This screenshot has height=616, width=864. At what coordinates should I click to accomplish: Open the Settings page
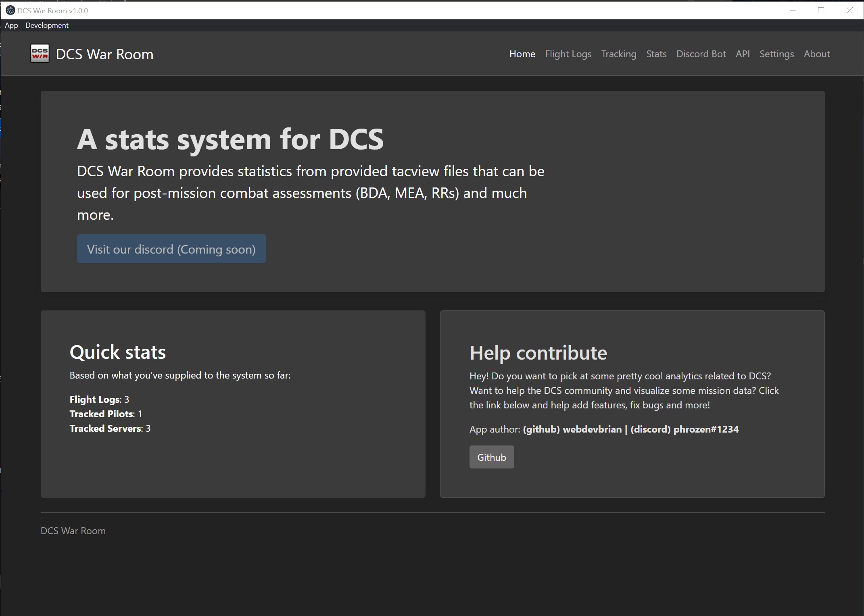point(776,54)
